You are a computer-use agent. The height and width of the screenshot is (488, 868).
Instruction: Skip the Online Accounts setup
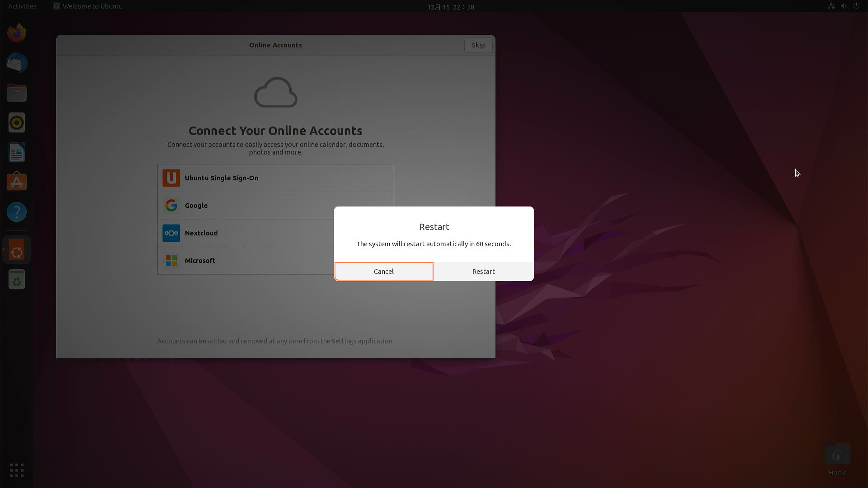click(x=478, y=45)
